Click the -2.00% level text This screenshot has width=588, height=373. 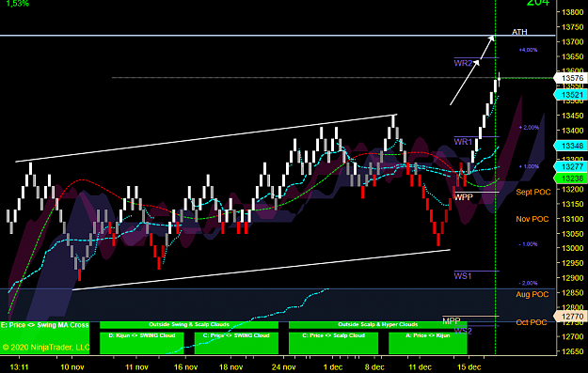pos(528,283)
